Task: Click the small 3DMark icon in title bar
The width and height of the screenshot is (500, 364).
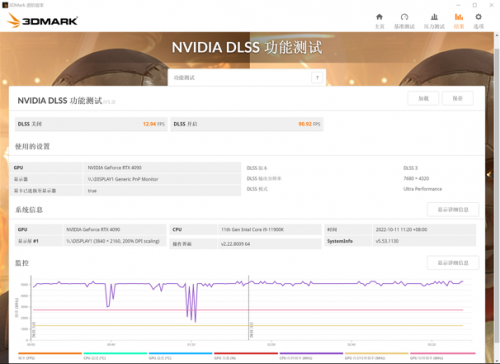Action: tap(5, 5)
